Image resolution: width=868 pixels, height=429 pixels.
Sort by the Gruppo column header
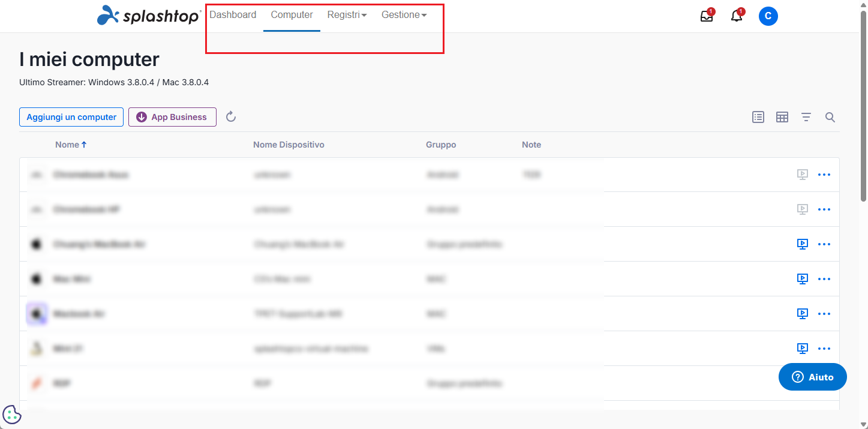pos(441,145)
